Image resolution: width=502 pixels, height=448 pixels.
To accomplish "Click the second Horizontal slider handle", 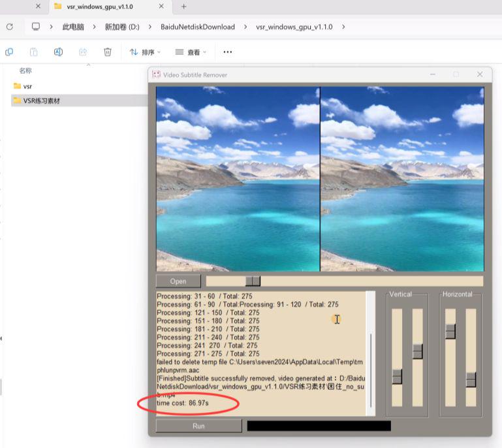I will [471, 380].
